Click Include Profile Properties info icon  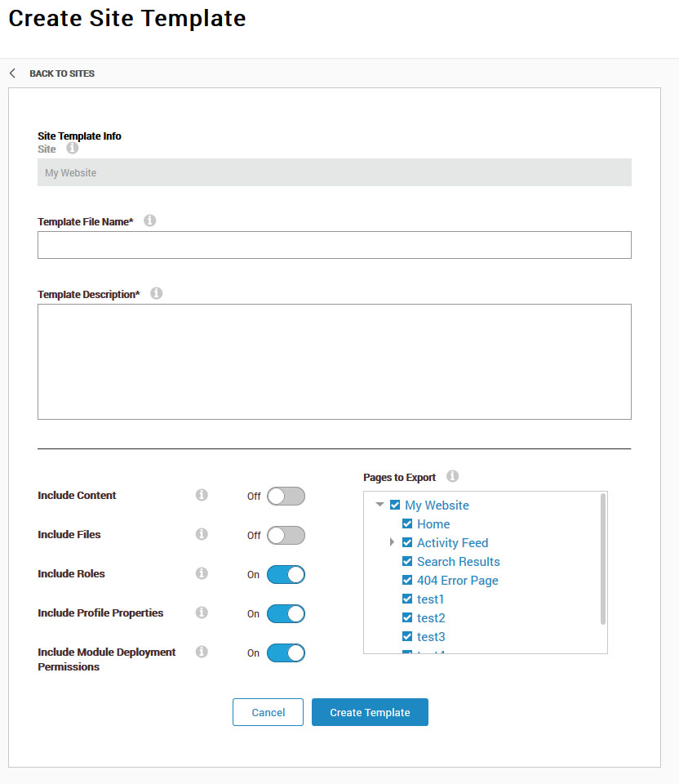tap(202, 612)
